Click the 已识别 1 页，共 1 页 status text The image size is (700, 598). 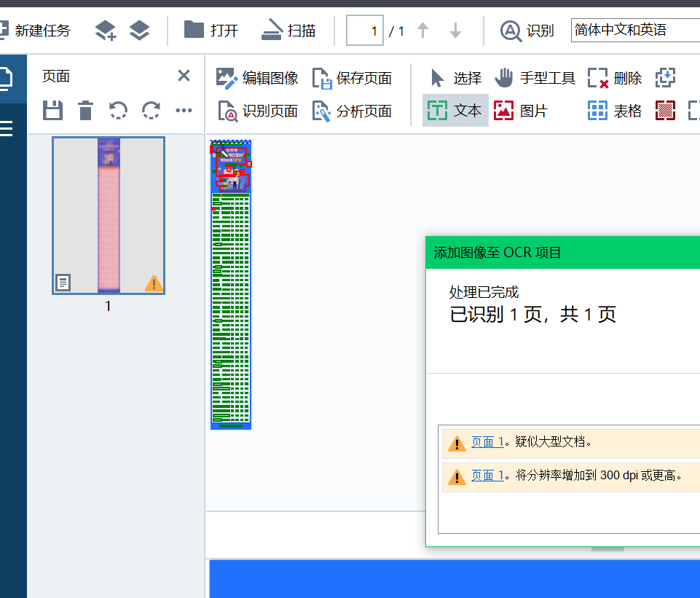tap(532, 315)
